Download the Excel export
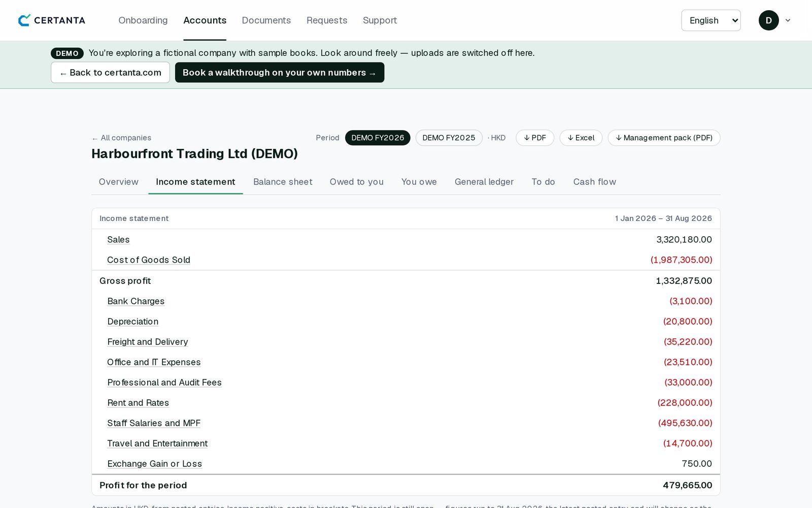The width and height of the screenshot is (812, 508). coord(581,138)
